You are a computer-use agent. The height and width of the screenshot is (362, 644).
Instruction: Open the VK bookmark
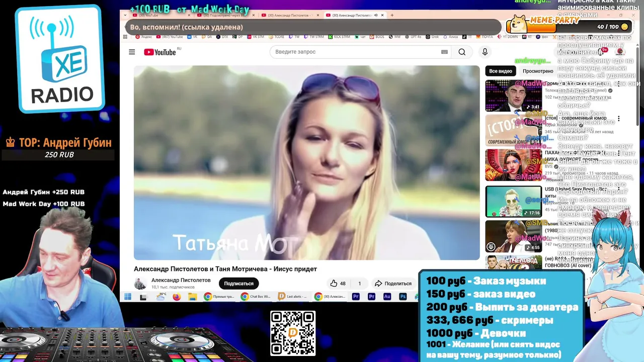coord(192,37)
